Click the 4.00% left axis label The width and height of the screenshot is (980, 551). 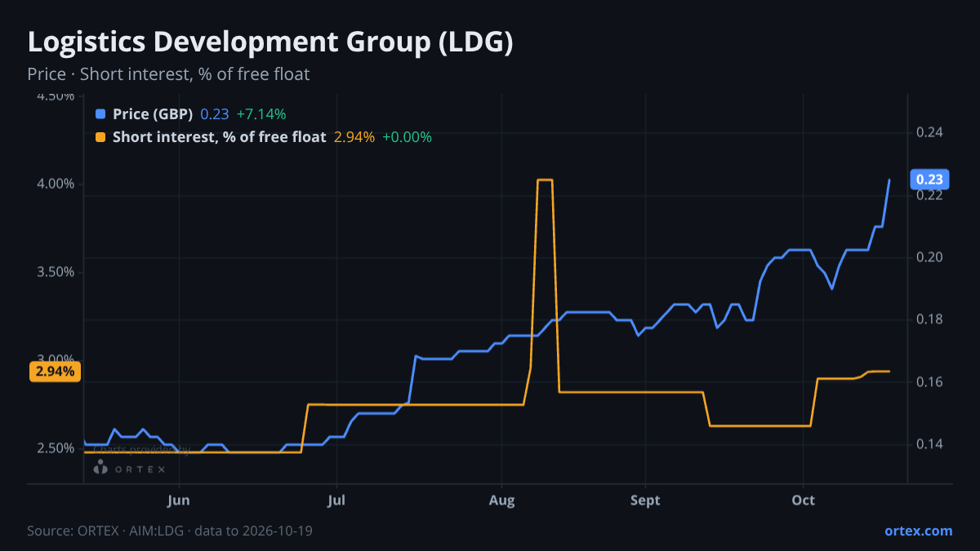click(56, 184)
